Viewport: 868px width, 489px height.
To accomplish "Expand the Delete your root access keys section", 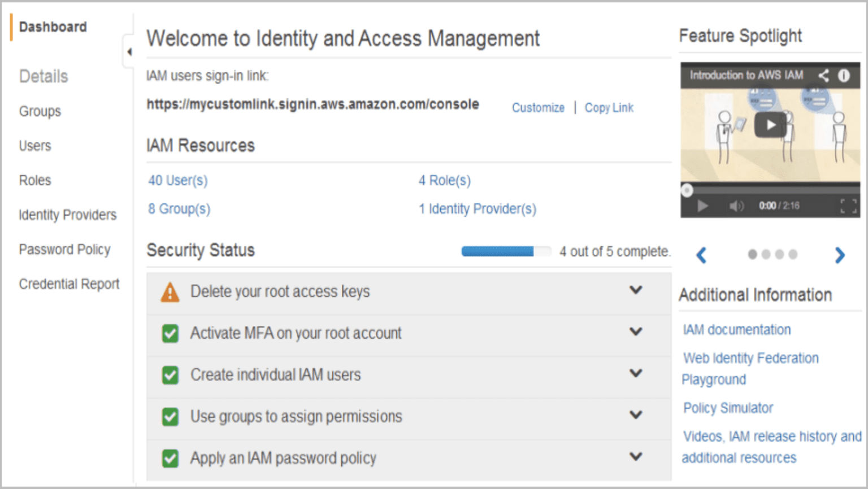I will pyautogui.click(x=636, y=290).
